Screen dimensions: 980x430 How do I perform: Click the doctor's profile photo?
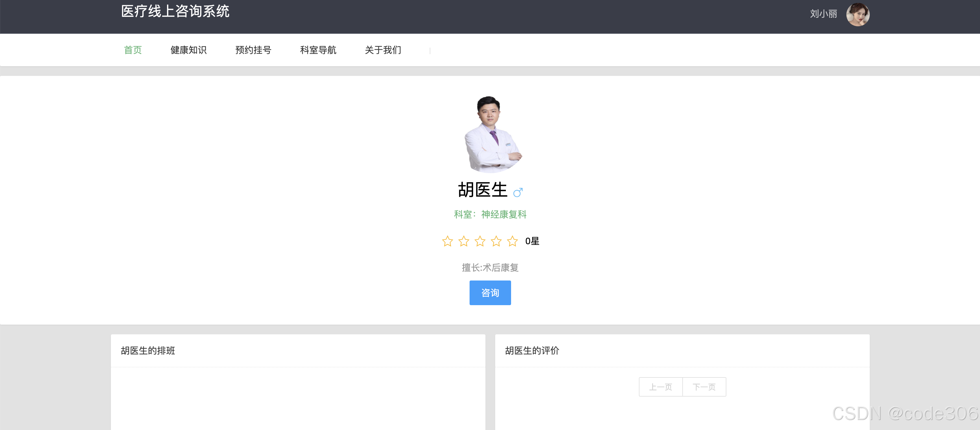click(x=490, y=134)
